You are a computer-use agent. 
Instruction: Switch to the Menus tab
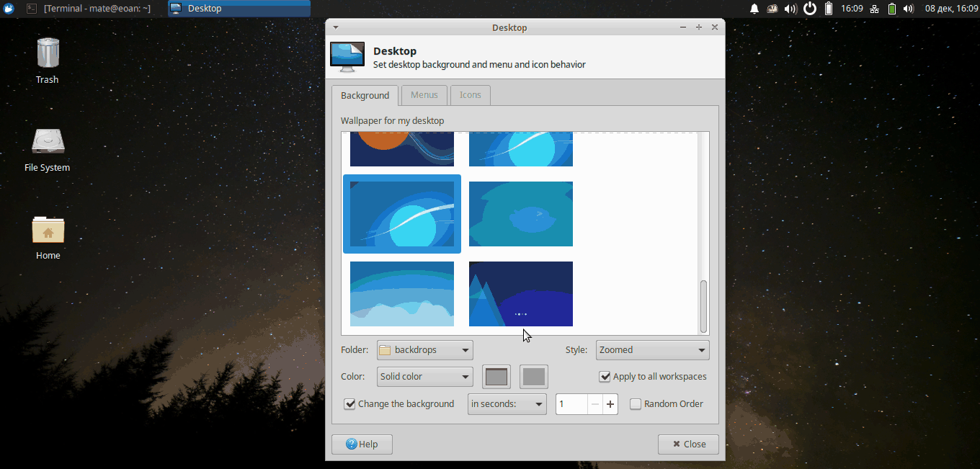pyautogui.click(x=424, y=95)
